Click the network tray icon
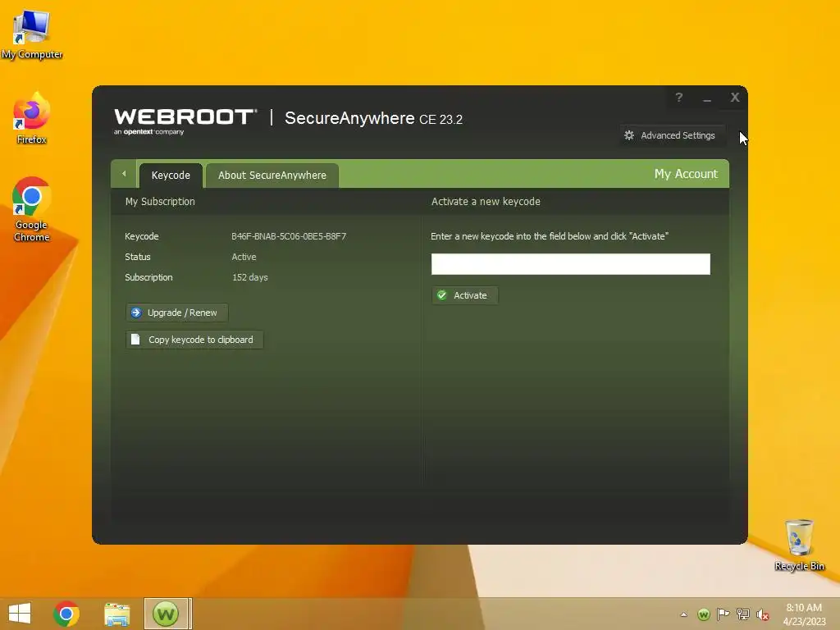 (x=743, y=614)
